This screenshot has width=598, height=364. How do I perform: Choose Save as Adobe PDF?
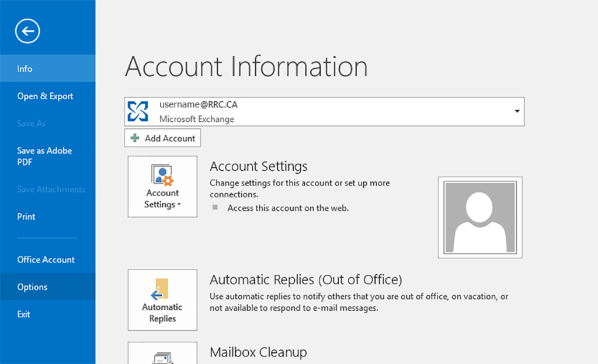[44, 156]
